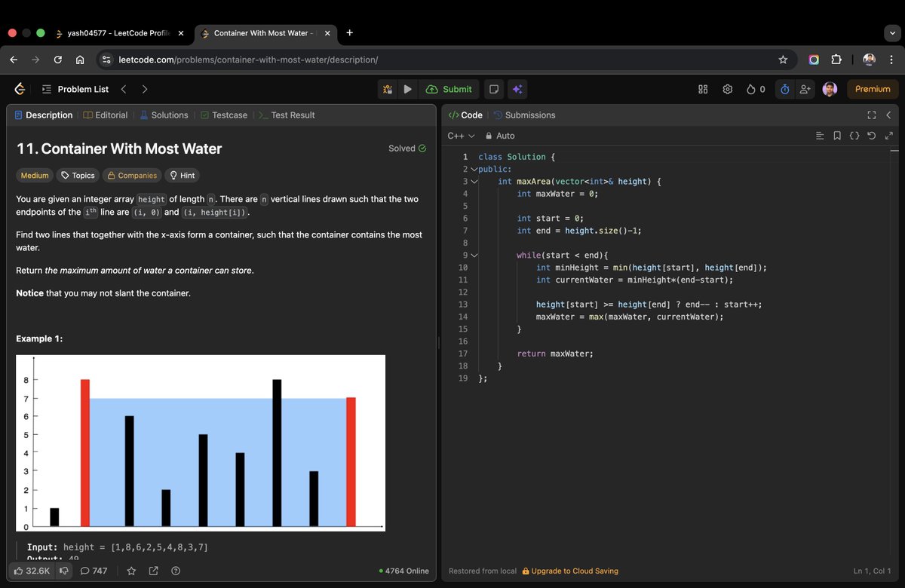The height and width of the screenshot is (588, 905).
Task: Click code line 17 return maxWater
Action: [x=555, y=354]
